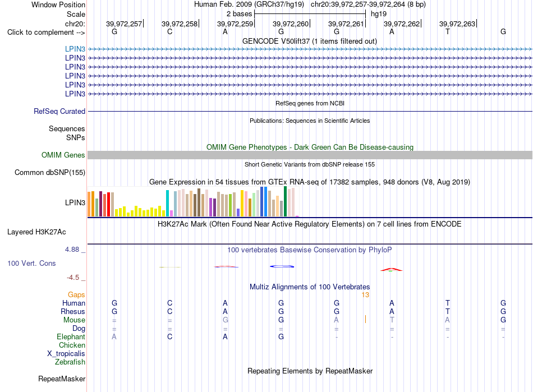Click 100 vertebrates Basewise Conservation by PhyloP title
Viewport: 533px width, 392px height.
310,250
